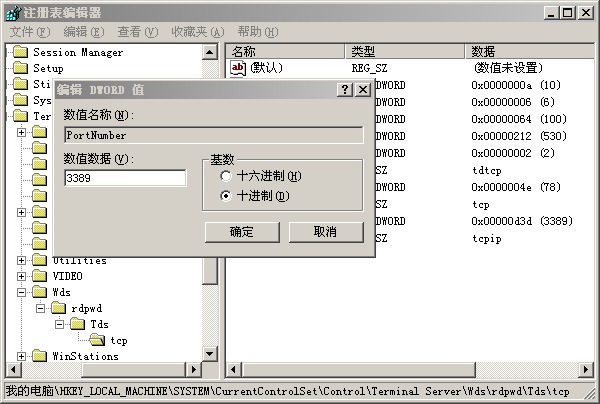
Task: Click the 类型 column header
Action: click(x=405, y=51)
